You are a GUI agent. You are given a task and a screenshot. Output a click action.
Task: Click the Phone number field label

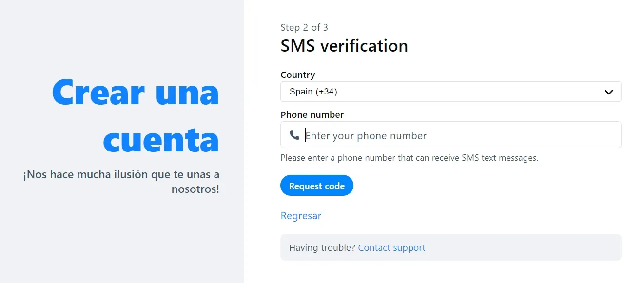[312, 115]
